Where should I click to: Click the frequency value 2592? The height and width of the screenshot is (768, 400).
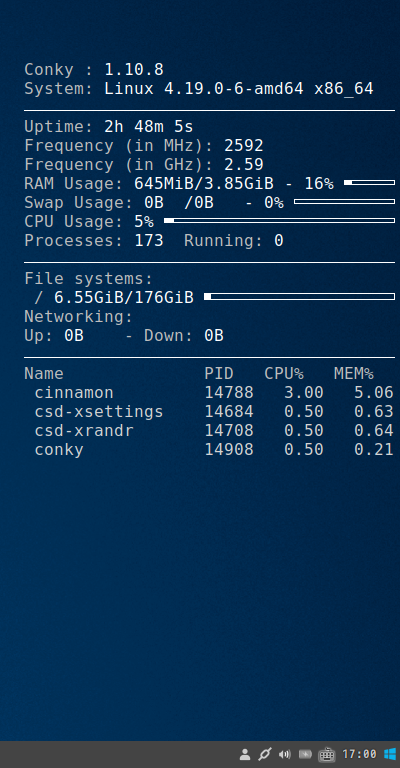tap(244, 145)
